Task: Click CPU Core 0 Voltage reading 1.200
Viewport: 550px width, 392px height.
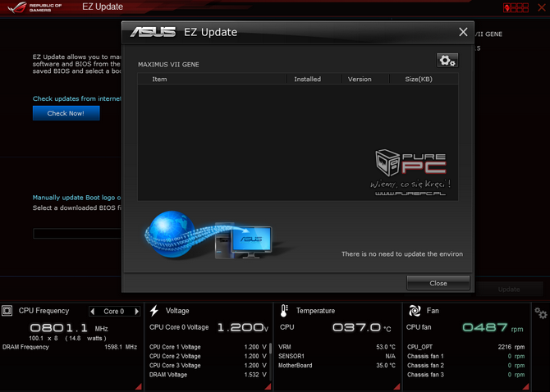Action: 243,327
